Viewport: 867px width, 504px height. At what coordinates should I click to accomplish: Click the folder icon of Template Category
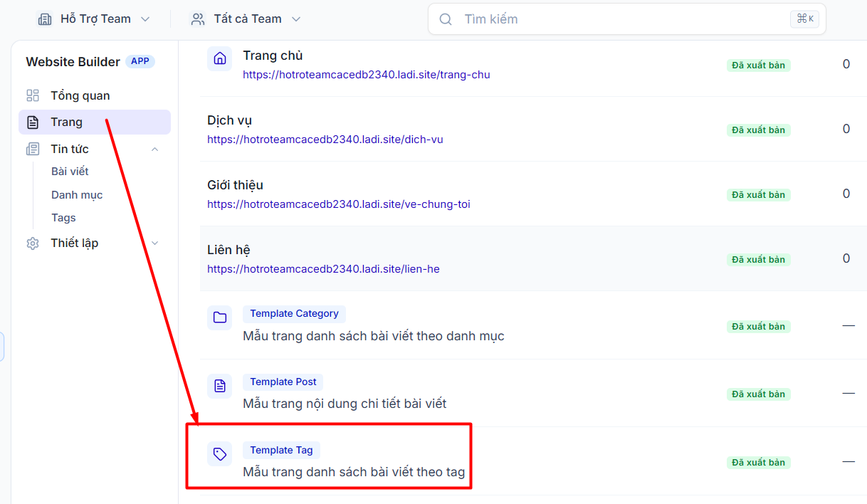point(220,317)
